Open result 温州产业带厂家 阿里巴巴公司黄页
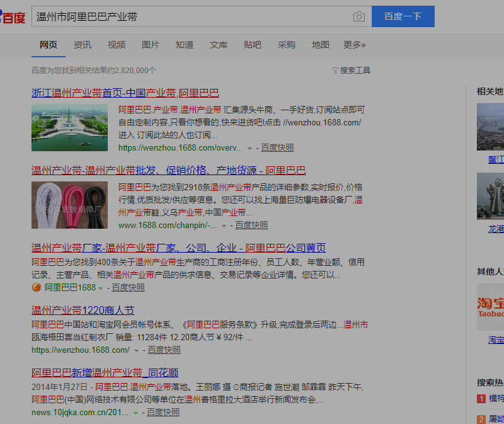The height and width of the screenshot is (424, 504). [x=179, y=248]
